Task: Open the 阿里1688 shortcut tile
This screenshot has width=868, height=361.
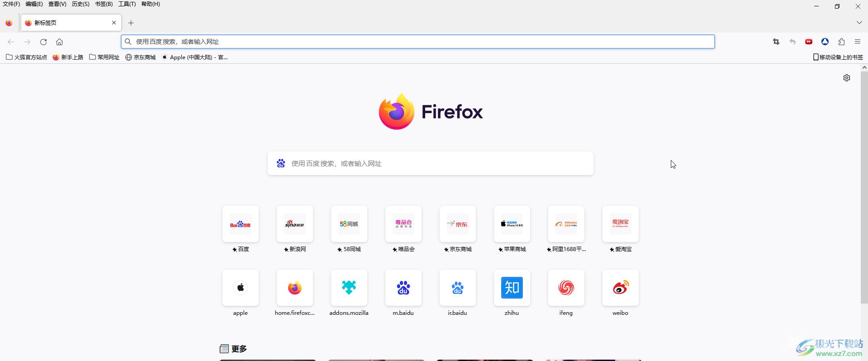Action: coord(566,224)
